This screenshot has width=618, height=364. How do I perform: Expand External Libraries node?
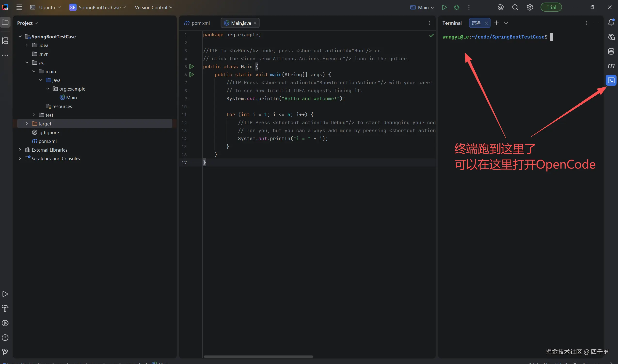tap(20, 150)
